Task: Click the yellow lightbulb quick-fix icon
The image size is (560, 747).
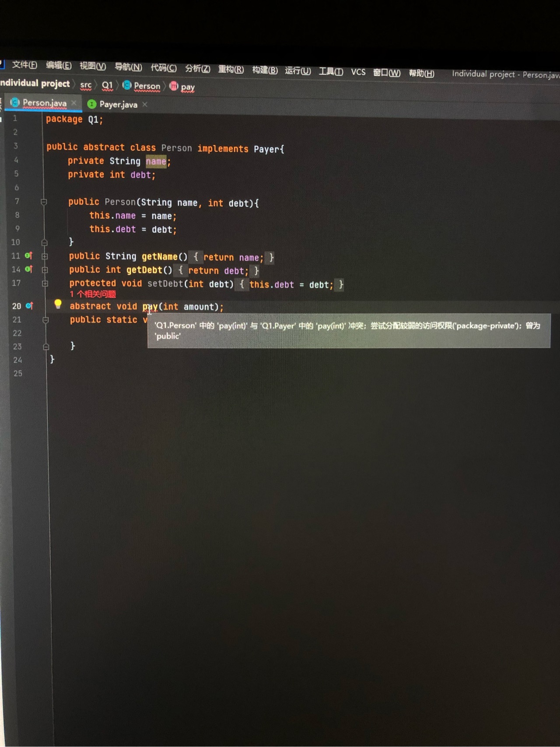Action: 58,304
